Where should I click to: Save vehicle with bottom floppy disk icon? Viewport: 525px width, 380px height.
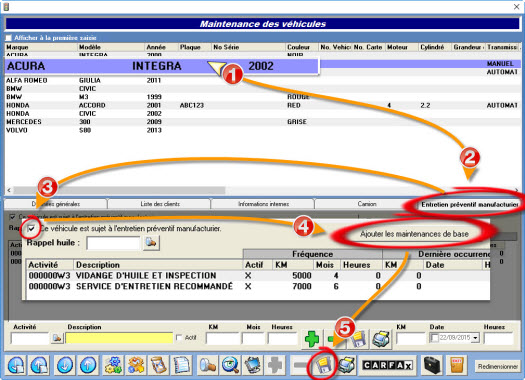point(323,365)
